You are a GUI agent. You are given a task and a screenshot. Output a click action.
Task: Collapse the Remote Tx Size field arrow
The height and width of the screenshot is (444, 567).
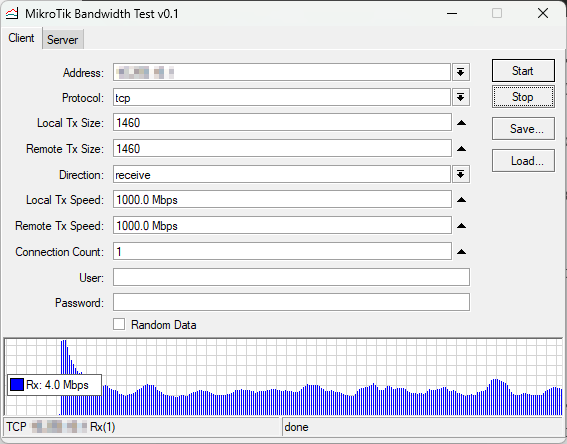(x=461, y=149)
